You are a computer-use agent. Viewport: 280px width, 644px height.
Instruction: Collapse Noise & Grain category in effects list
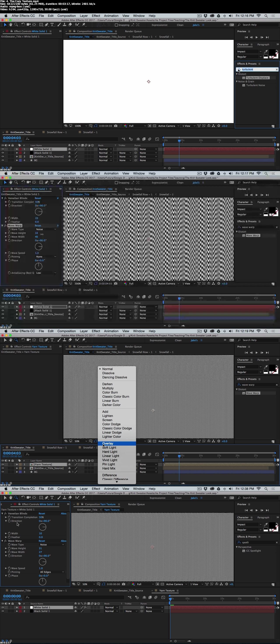tap(237, 81)
